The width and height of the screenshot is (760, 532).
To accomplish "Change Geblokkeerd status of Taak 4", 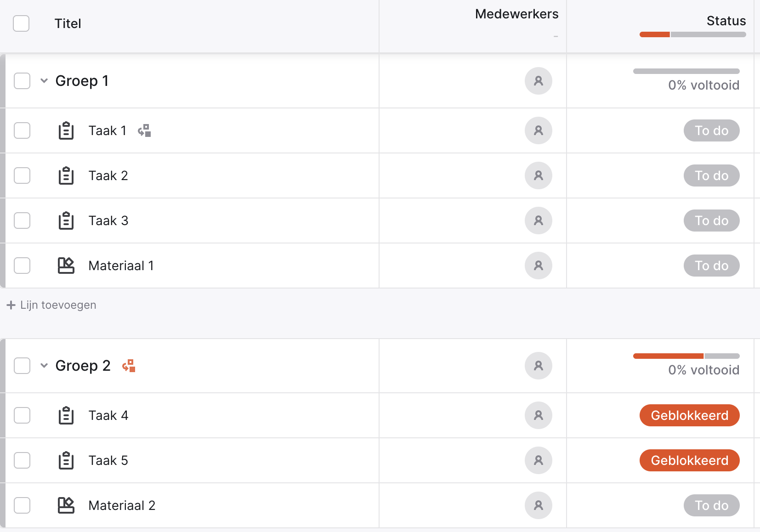I will point(689,415).
